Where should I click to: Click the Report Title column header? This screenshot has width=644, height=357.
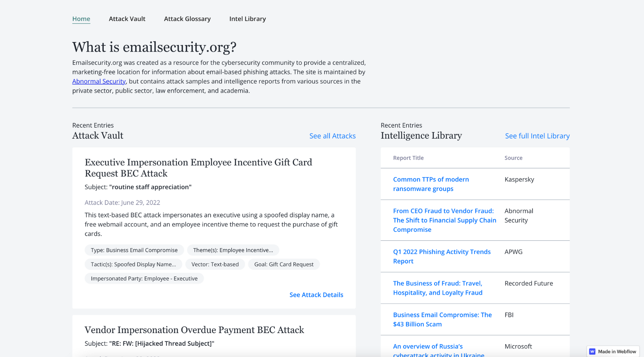pyautogui.click(x=408, y=158)
